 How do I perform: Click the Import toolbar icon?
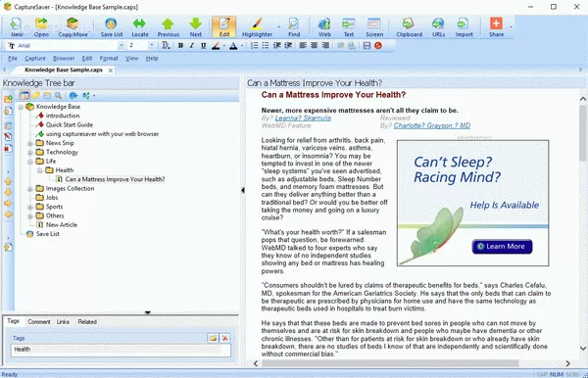[464, 27]
